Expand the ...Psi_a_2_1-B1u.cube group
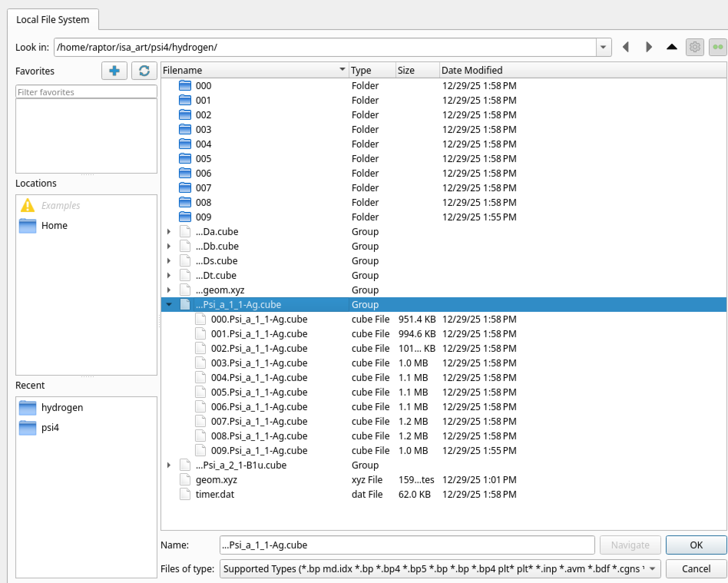The height and width of the screenshot is (583, 728). tap(169, 465)
